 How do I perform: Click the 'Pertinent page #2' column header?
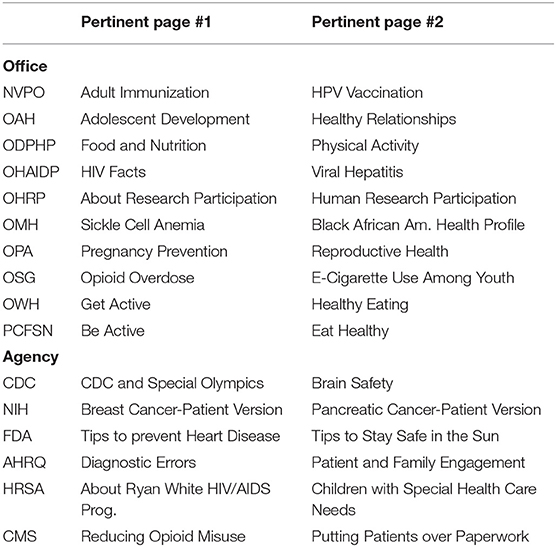click(377, 22)
